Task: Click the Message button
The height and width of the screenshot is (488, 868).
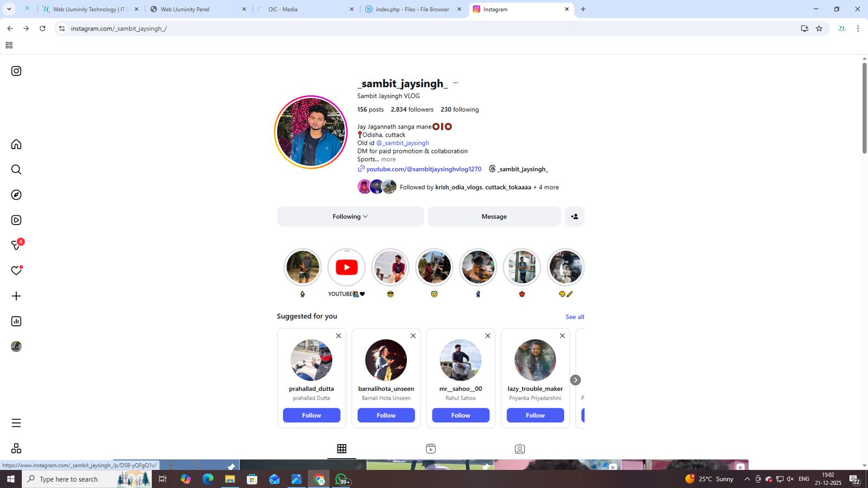Action: pyautogui.click(x=494, y=216)
